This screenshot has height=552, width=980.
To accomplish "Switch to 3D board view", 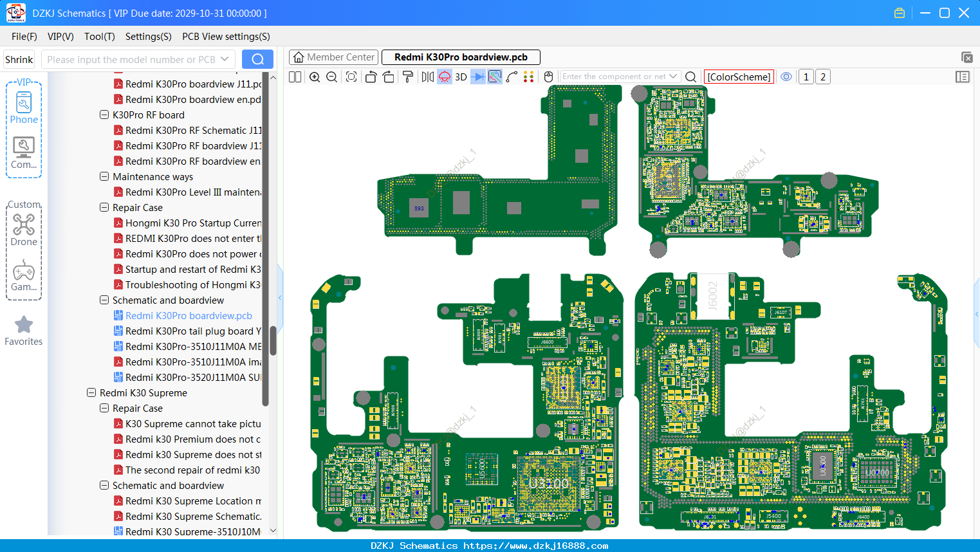I will pos(461,77).
